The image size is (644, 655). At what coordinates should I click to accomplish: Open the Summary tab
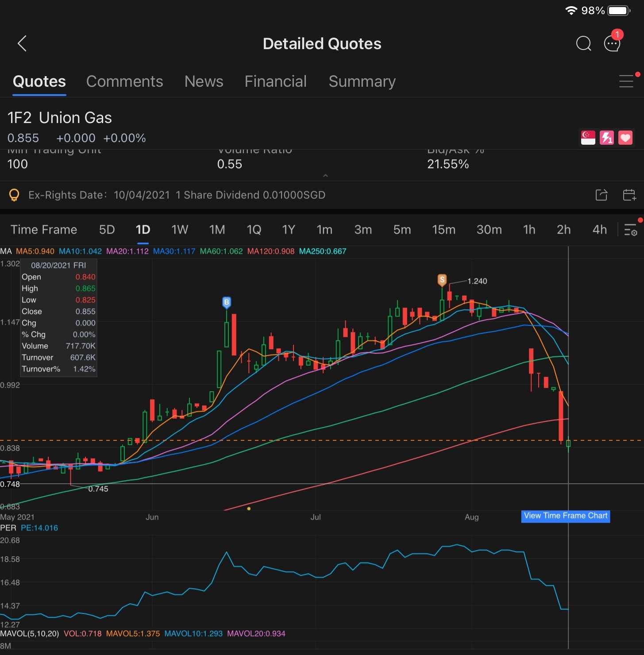point(362,81)
